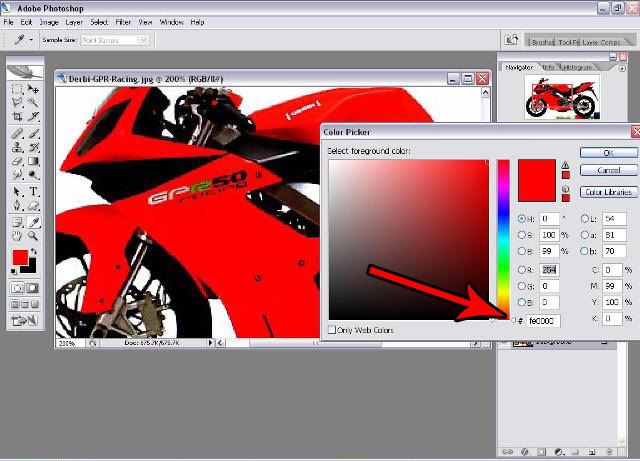
Task: Click Edit in ImageReady button
Action: point(25,321)
